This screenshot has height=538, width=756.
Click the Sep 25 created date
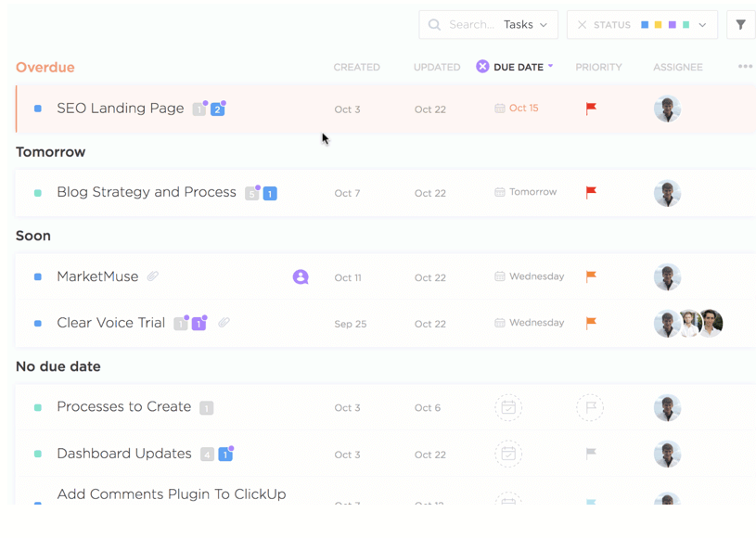(x=351, y=324)
